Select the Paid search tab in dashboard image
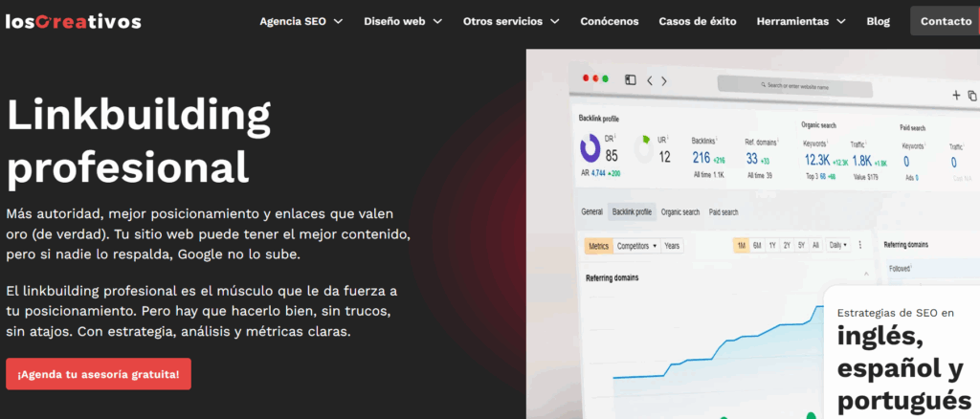 [x=724, y=212]
